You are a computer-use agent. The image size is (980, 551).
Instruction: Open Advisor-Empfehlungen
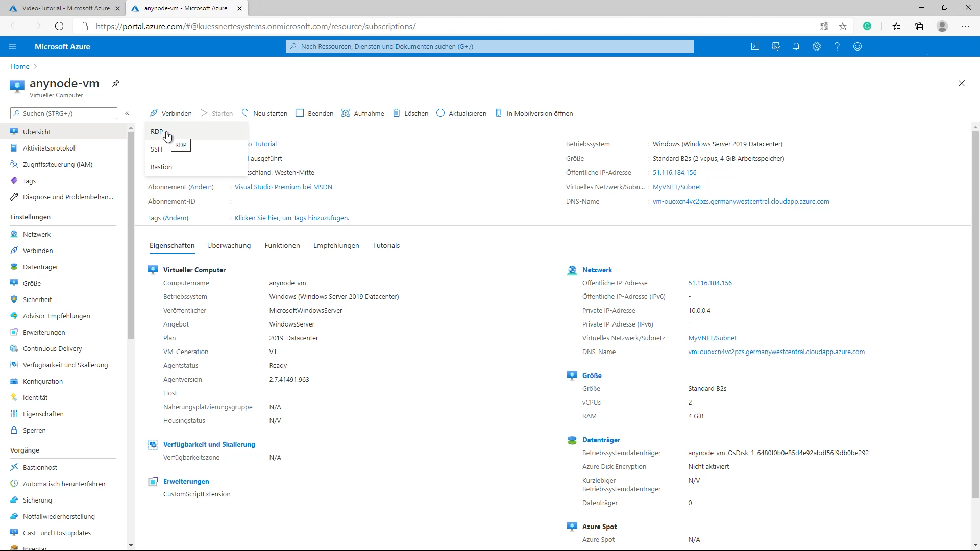(x=63, y=316)
